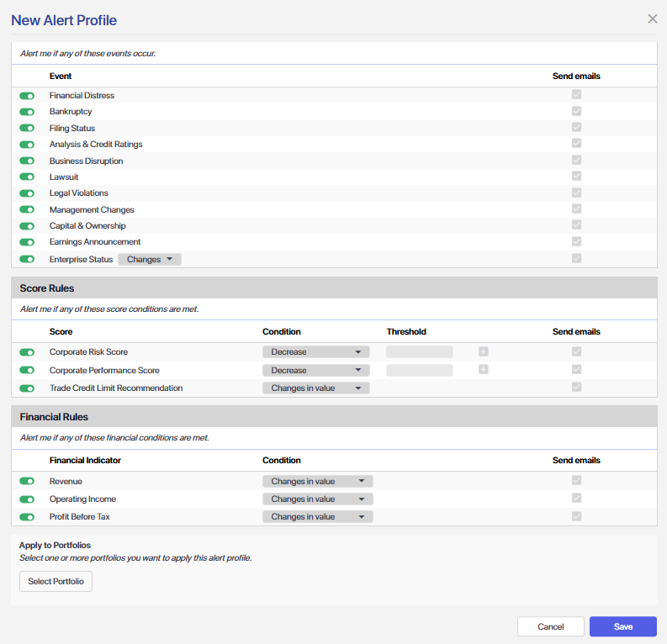667x644 pixels.
Task: Toggle the Revenue financial indicator switch
Action: [27, 482]
